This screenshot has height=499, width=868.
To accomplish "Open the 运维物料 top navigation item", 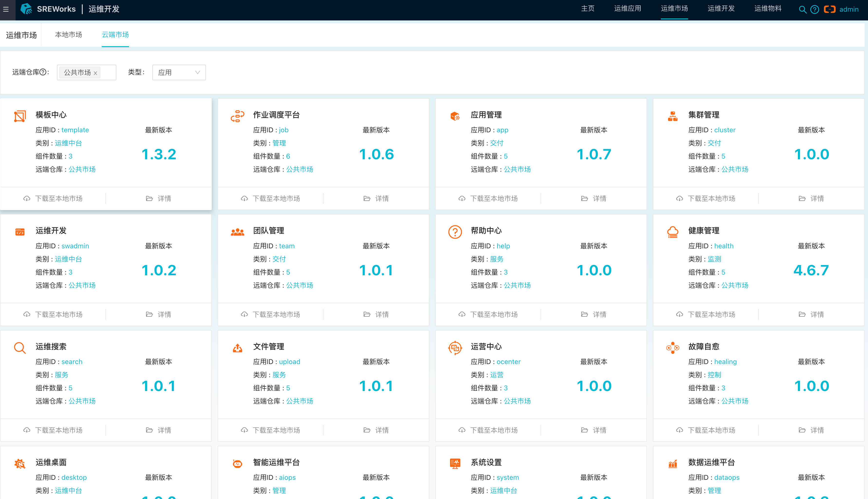I will pyautogui.click(x=767, y=9).
